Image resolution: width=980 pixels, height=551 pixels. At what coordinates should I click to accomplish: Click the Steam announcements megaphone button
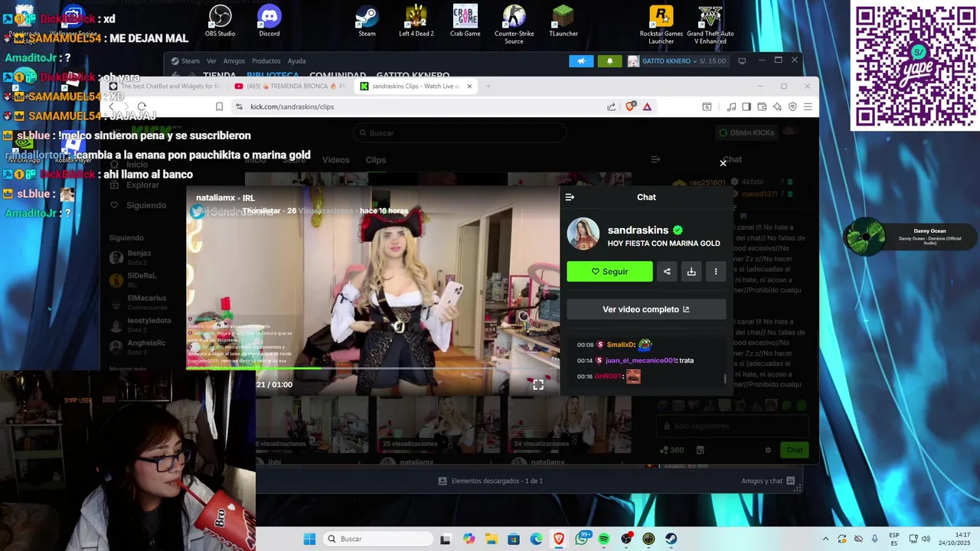(581, 61)
